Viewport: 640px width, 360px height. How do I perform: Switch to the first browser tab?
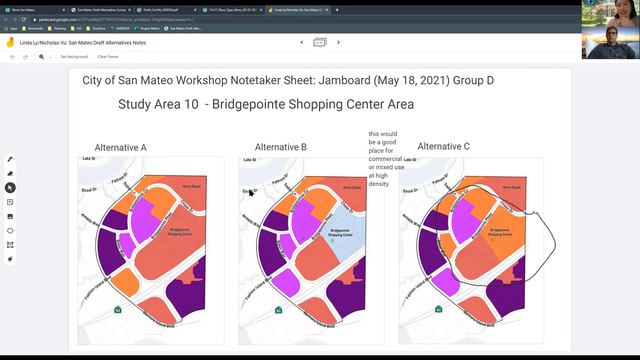point(34,10)
